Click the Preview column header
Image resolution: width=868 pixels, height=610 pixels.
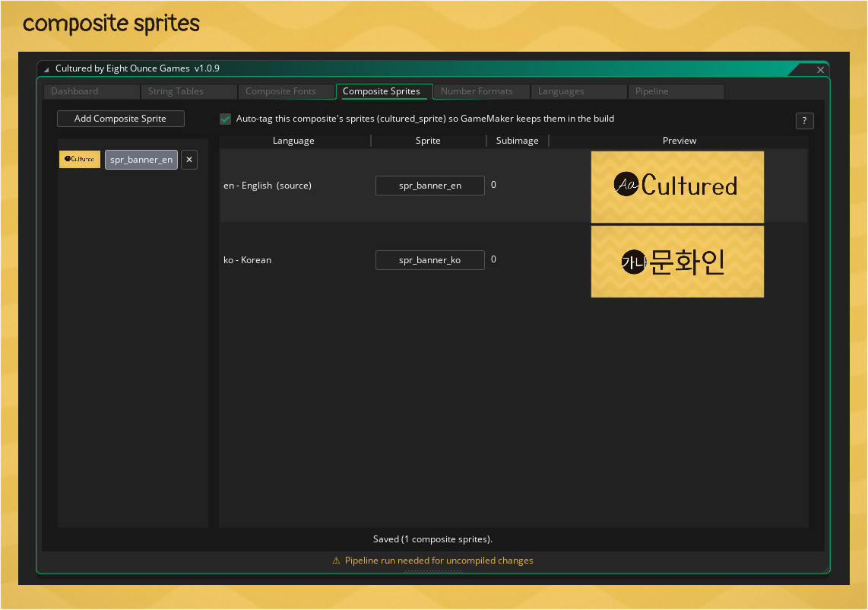click(x=680, y=141)
